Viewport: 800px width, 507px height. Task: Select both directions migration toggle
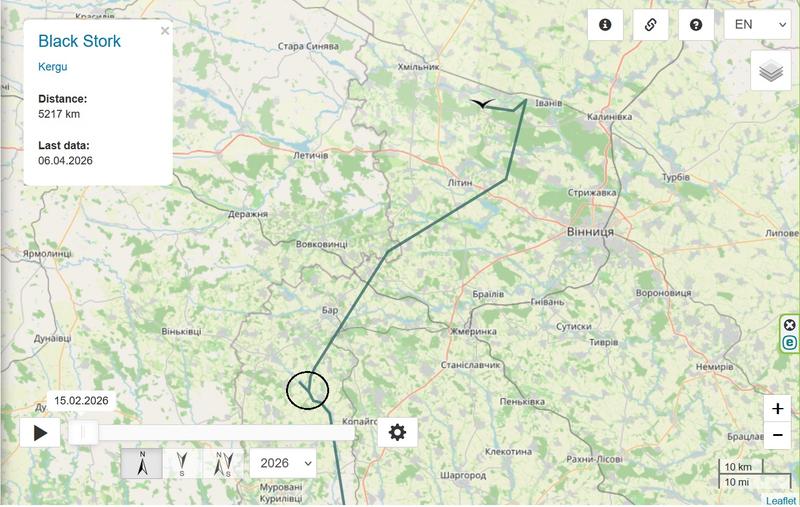[x=223, y=463]
